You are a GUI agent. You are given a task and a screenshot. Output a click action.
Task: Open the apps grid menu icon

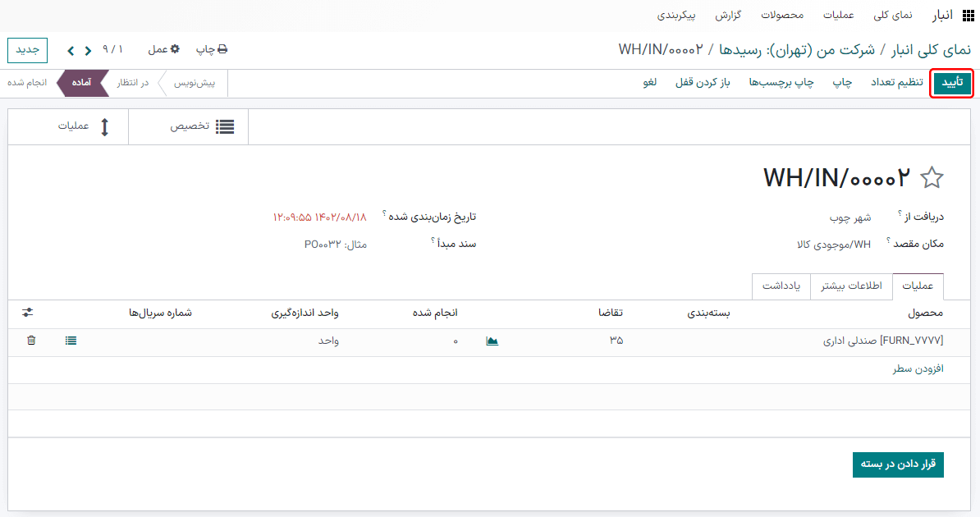coord(969,16)
